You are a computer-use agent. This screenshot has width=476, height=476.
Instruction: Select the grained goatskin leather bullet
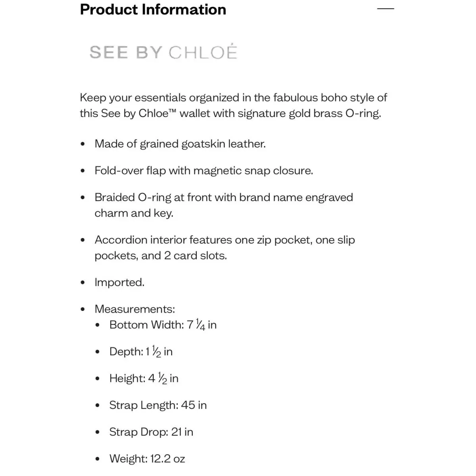tap(180, 144)
